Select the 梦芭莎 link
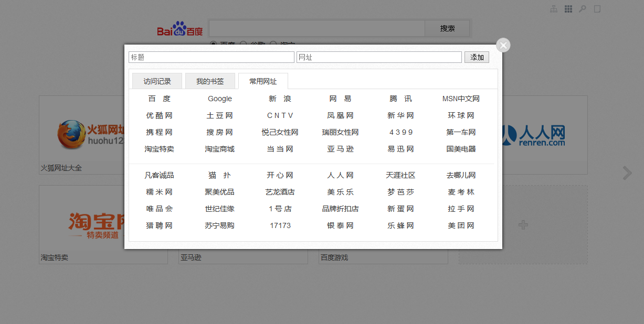Viewport: 644px width, 324px height. 401,192
